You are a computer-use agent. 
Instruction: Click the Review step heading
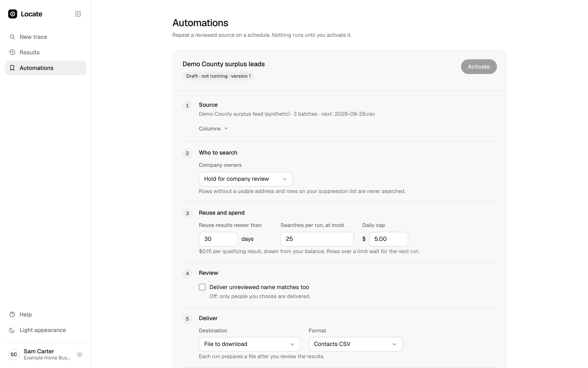208,273
